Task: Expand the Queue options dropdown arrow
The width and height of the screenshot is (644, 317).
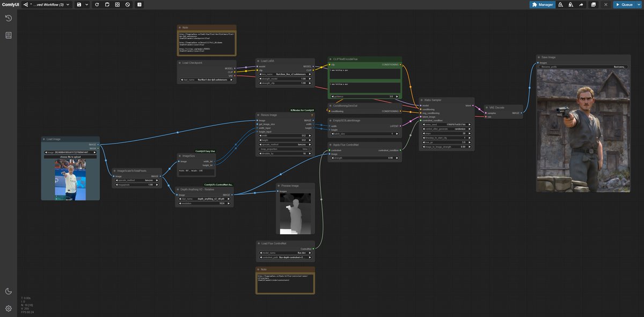Action: [639, 4]
